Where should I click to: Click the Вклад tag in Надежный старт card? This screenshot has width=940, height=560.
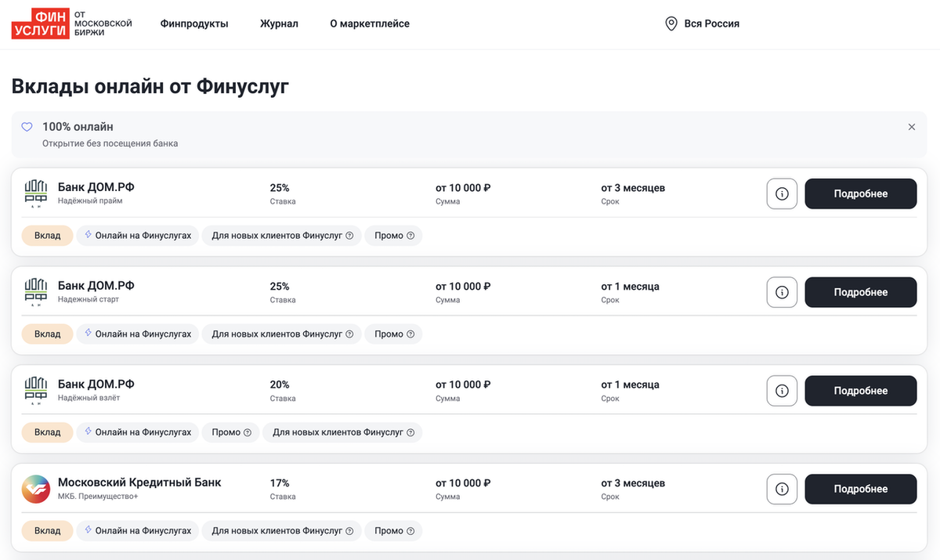47,334
